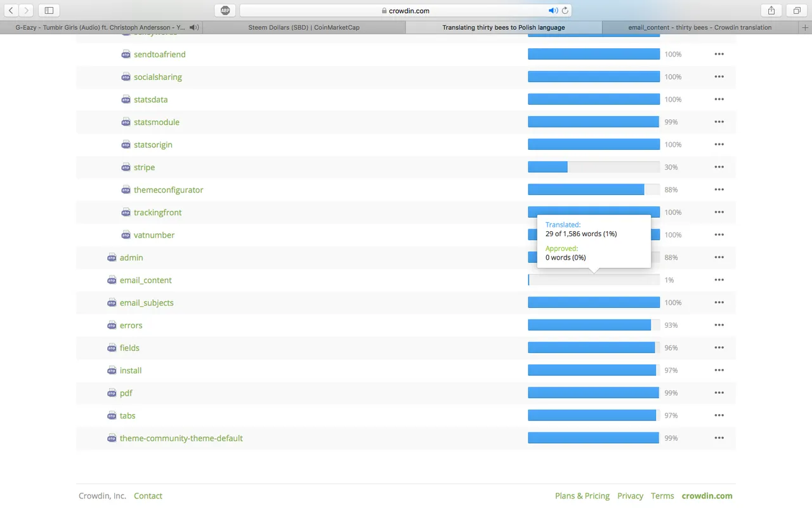Open the email_subjects file
This screenshot has height=508, width=812.
pyautogui.click(x=147, y=302)
